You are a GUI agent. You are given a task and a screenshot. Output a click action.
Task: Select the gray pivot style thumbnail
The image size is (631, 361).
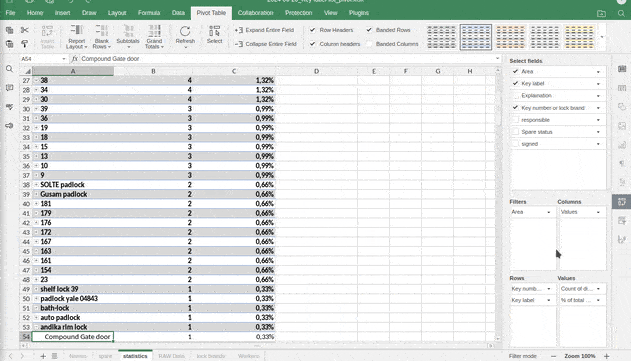[441, 37]
